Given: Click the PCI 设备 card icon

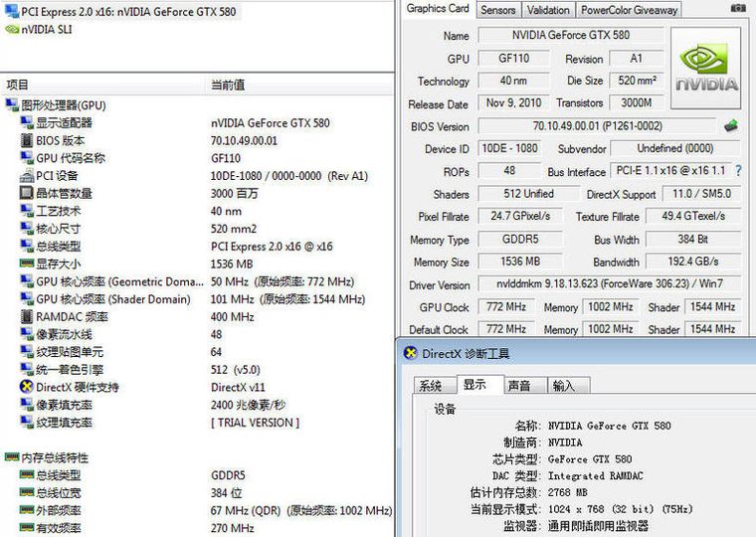Looking at the screenshot, I should 27,176.
